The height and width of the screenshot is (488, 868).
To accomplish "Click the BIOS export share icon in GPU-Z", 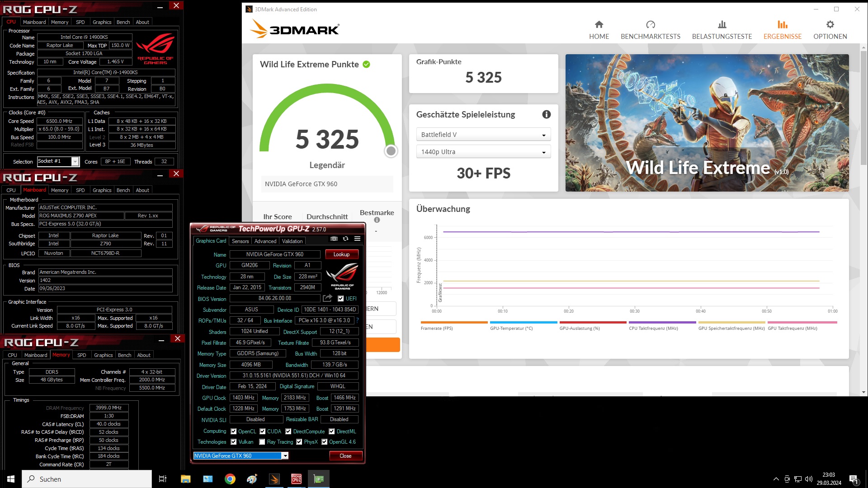I will 327,298.
